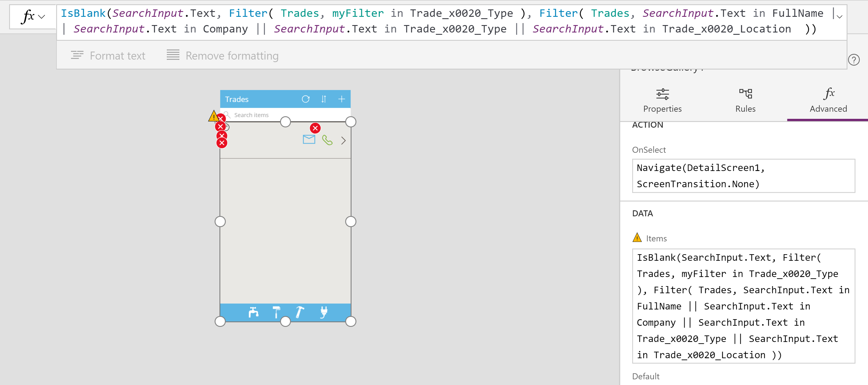Select the faucet trade icon at the gallery bottom
Image resolution: width=868 pixels, height=385 pixels.
[x=254, y=313]
